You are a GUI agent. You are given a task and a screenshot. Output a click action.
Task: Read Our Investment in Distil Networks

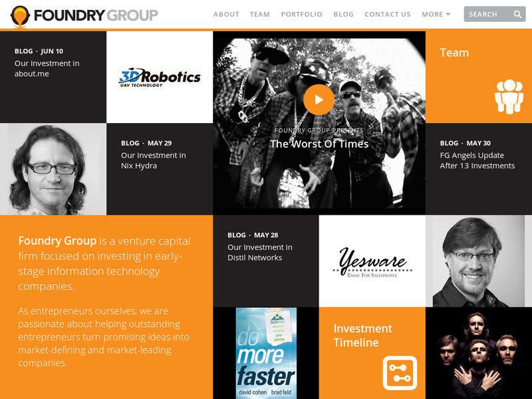(x=260, y=253)
